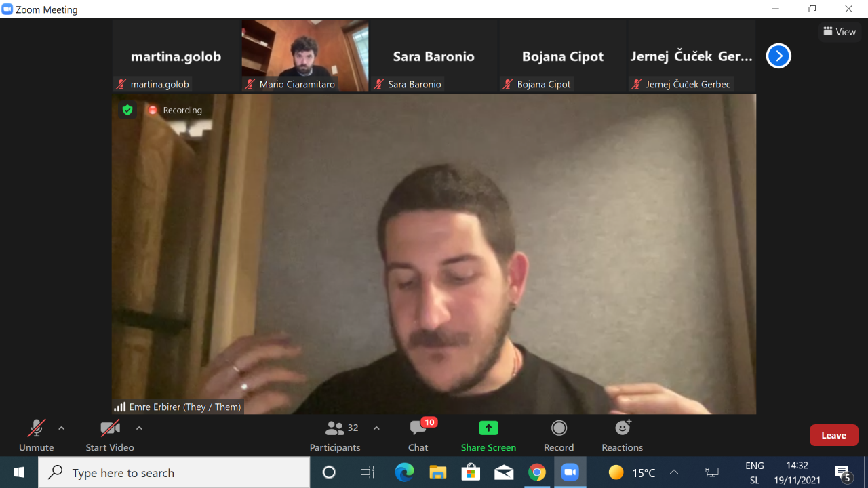Open Windows notification center

tap(843, 472)
